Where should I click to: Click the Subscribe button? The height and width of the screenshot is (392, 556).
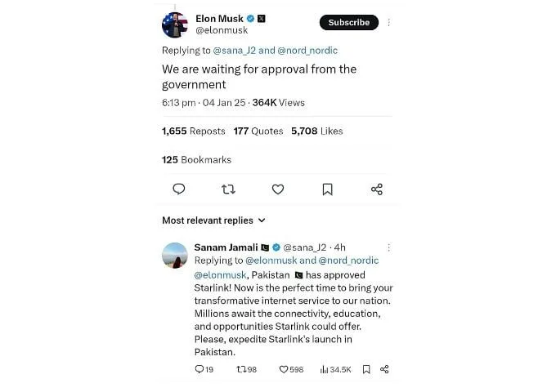tap(349, 23)
